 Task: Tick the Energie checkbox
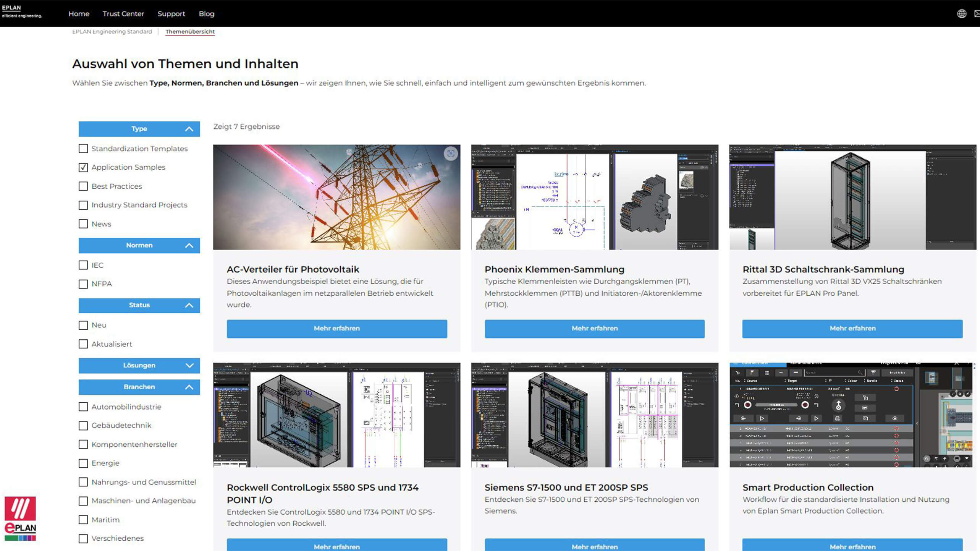pos(83,463)
